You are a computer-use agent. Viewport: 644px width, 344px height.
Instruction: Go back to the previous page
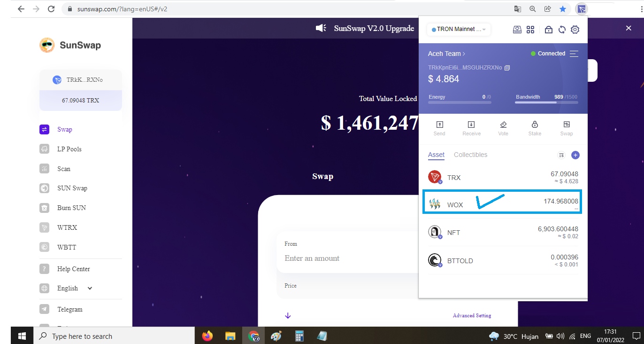tap(21, 9)
